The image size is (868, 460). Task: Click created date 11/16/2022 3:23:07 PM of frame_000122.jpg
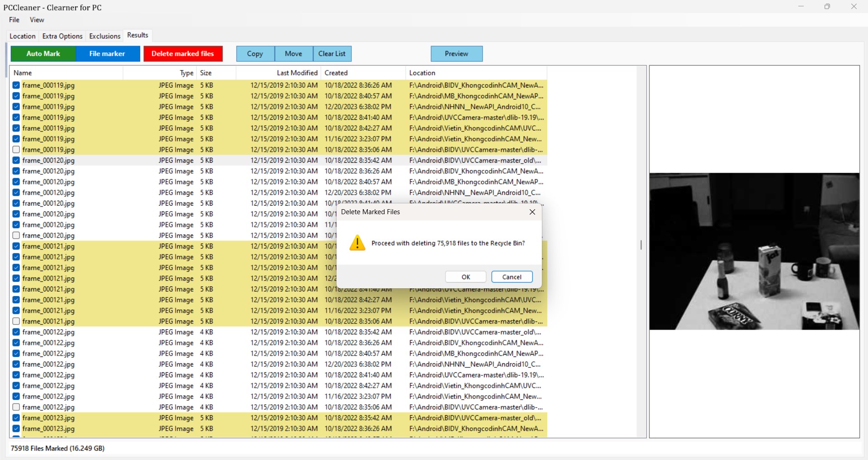(x=358, y=397)
